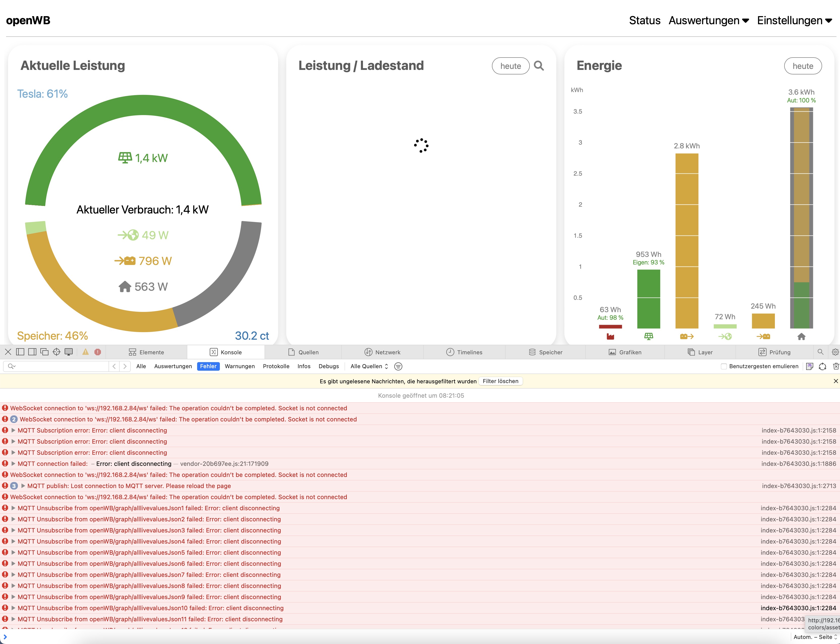Clear console with trash icon
Image resolution: width=840 pixels, height=644 pixels.
click(x=836, y=366)
